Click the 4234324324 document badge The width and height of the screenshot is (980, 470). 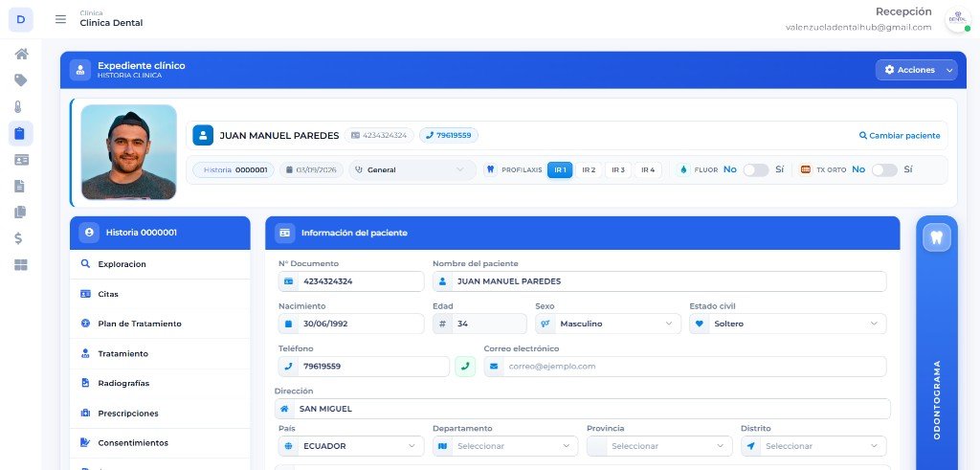[379, 135]
